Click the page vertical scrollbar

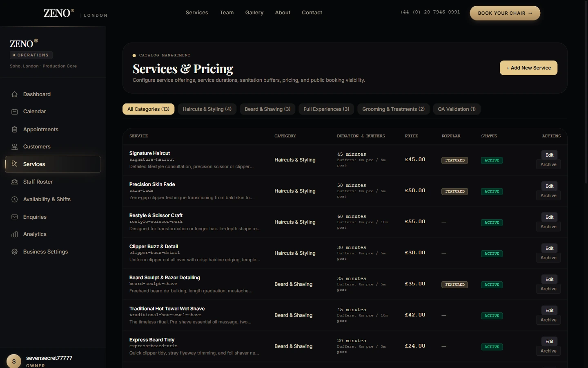click(586, 92)
